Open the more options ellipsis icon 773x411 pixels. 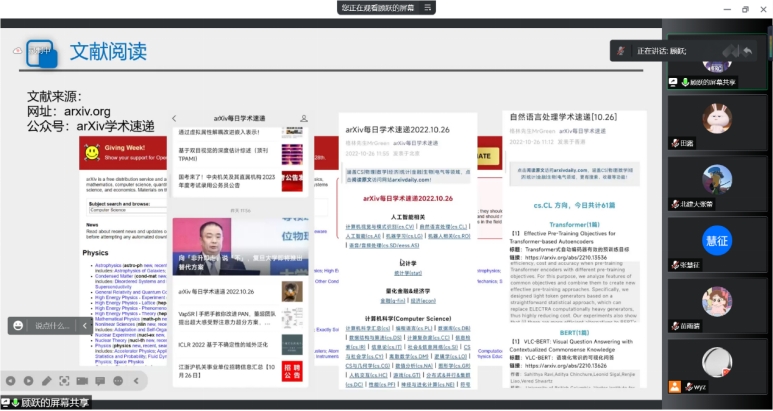118,381
